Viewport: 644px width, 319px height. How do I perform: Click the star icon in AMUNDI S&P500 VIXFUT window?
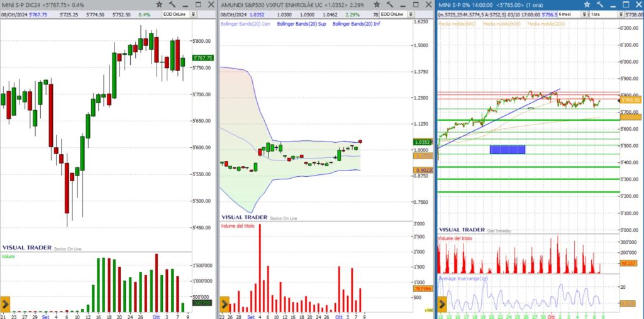tap(377, 4)
